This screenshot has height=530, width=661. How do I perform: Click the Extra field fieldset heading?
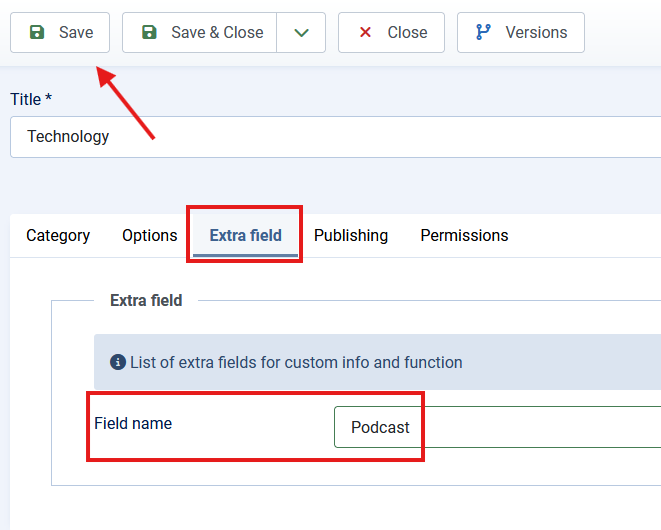point(146,300)
